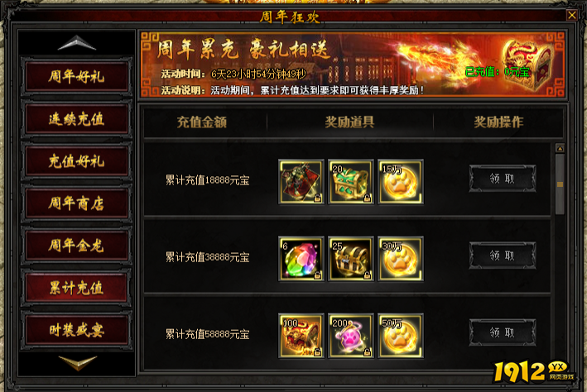Viewport: 587px width, 392px height.
Task: Click the 50万 gold paw coin icon
Action: pyautogui.click(x=401, y=336)
